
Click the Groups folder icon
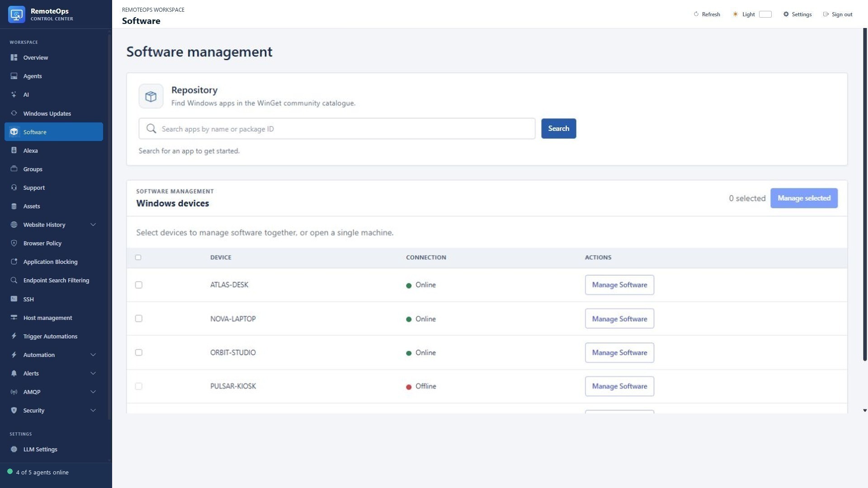(14, 169)
